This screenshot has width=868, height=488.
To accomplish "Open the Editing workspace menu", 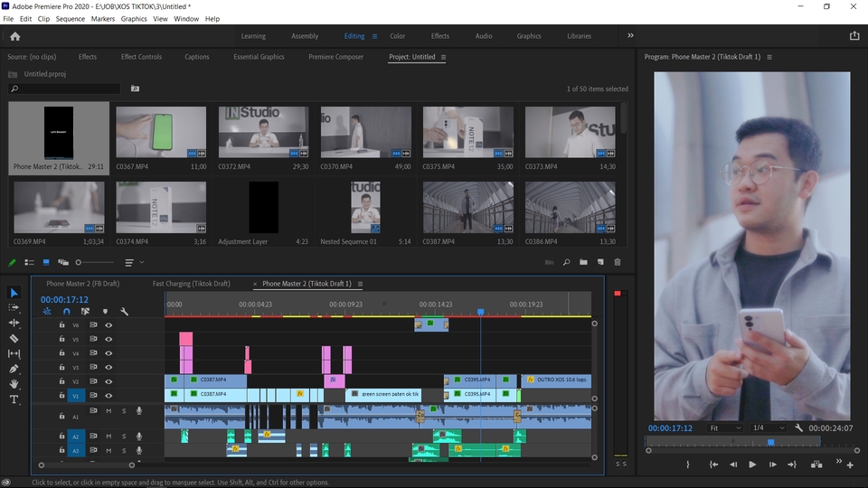I will 374,36.
